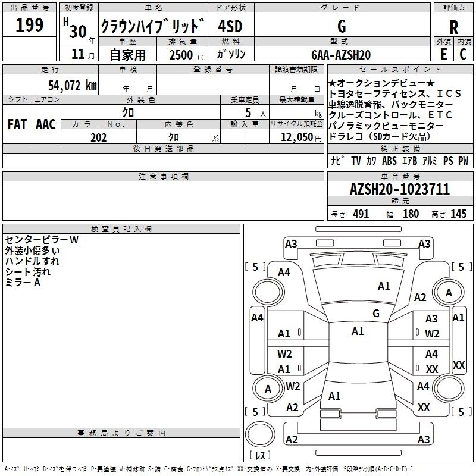
Task: Click the lot number 199
Action: (29, 26)
